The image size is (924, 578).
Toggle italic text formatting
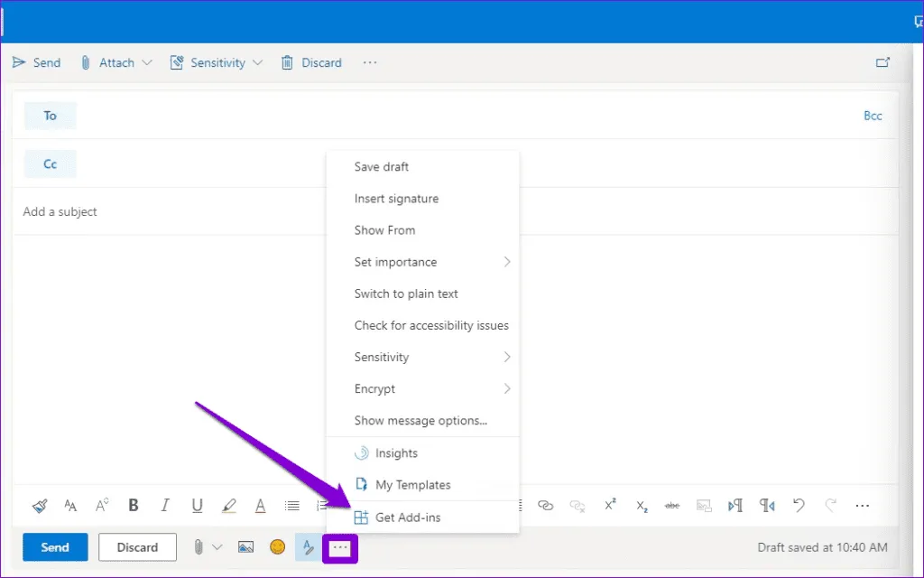[165, 506]
